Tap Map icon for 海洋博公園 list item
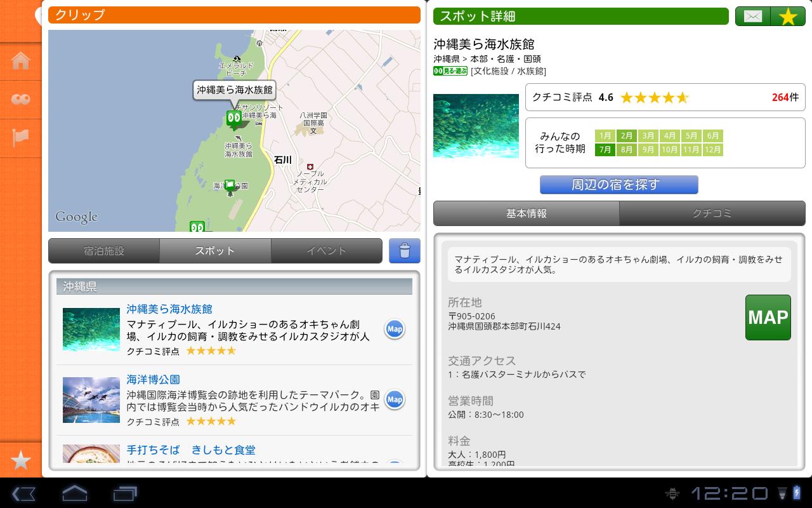 coord(395,399)
